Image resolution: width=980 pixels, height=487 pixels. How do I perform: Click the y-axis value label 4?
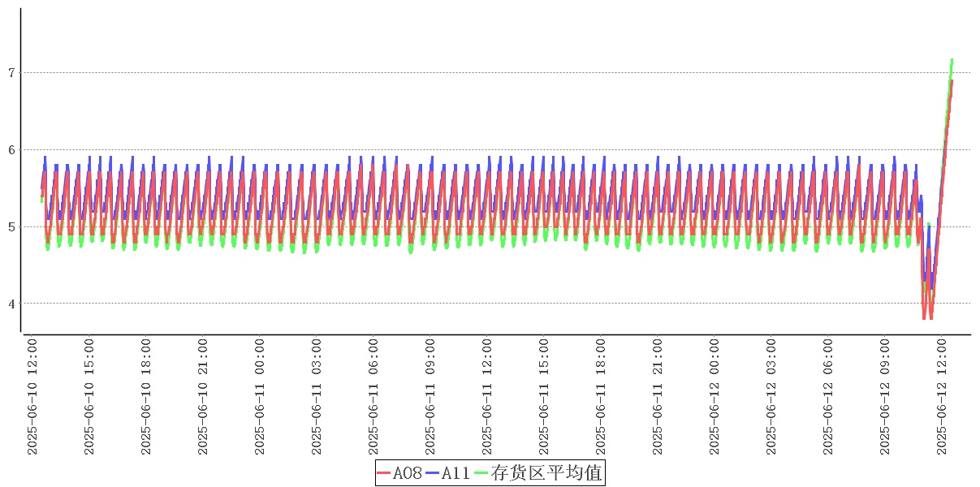tap(11, 304)
